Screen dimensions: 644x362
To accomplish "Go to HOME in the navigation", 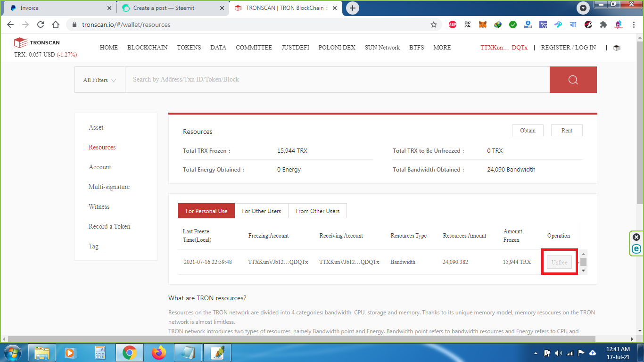I will coord(109,48).
